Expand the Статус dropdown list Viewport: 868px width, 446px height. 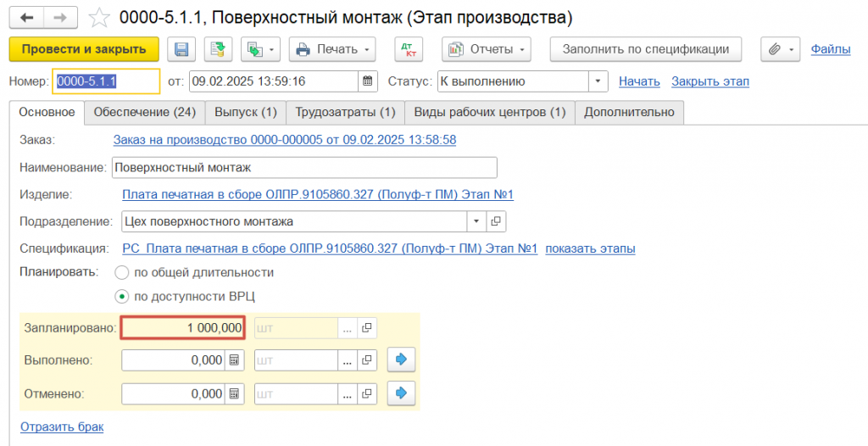[598, 81]
